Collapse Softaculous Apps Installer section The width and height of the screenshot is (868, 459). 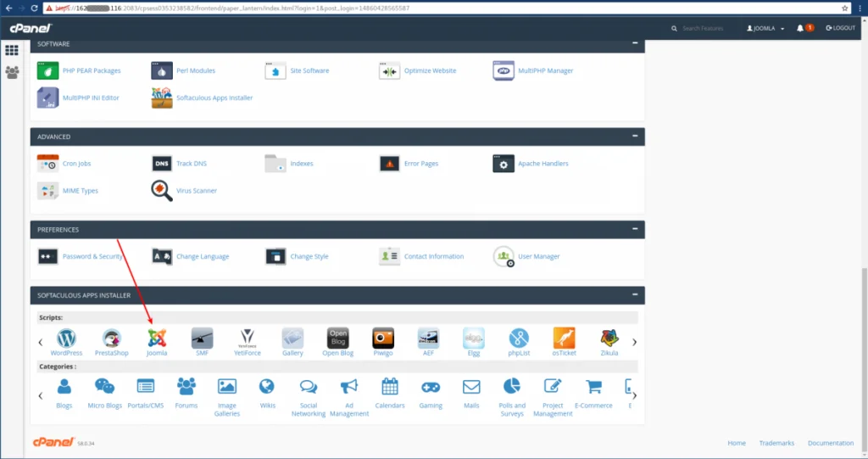pos(635,294)
